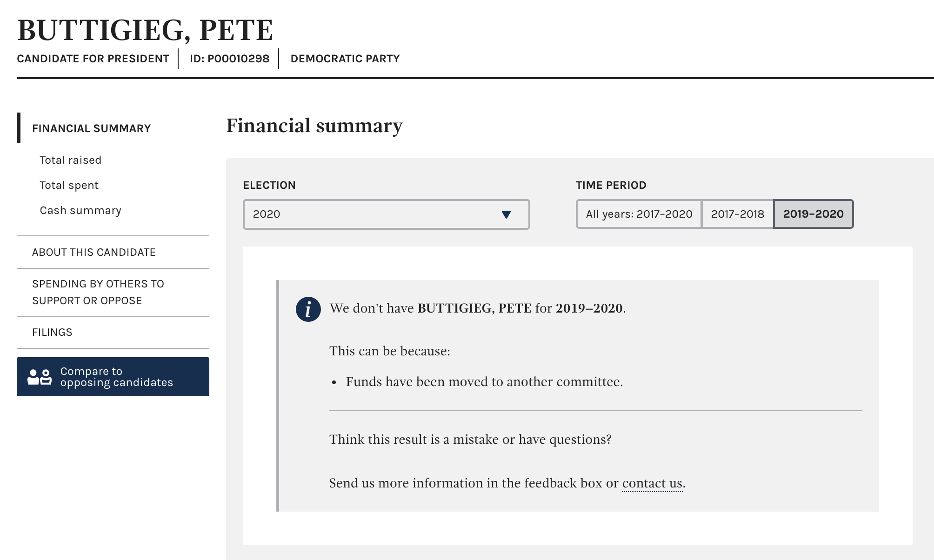Screen dimensions: 934x560
Task: Click Compare to opposing candidates button
Action: point(113,377)
